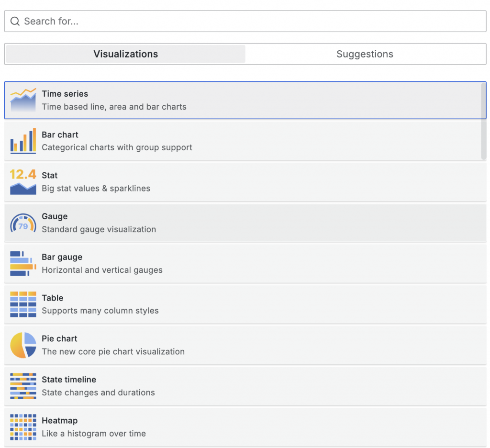Image resolution: width=490 pixels, height=448 pixels.
Task: Click the Stat 12.4 icon
Action: click(23, 182)
